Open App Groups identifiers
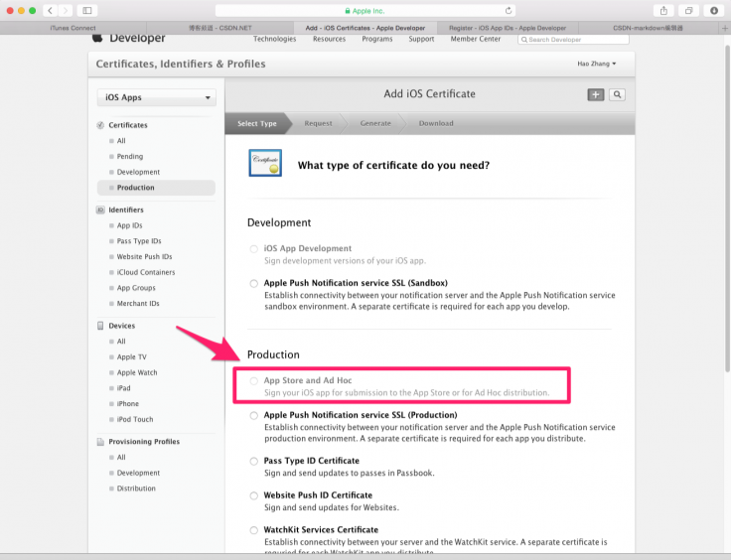The width and height of the screenshot is (731, 560). (x=136, y=288)
